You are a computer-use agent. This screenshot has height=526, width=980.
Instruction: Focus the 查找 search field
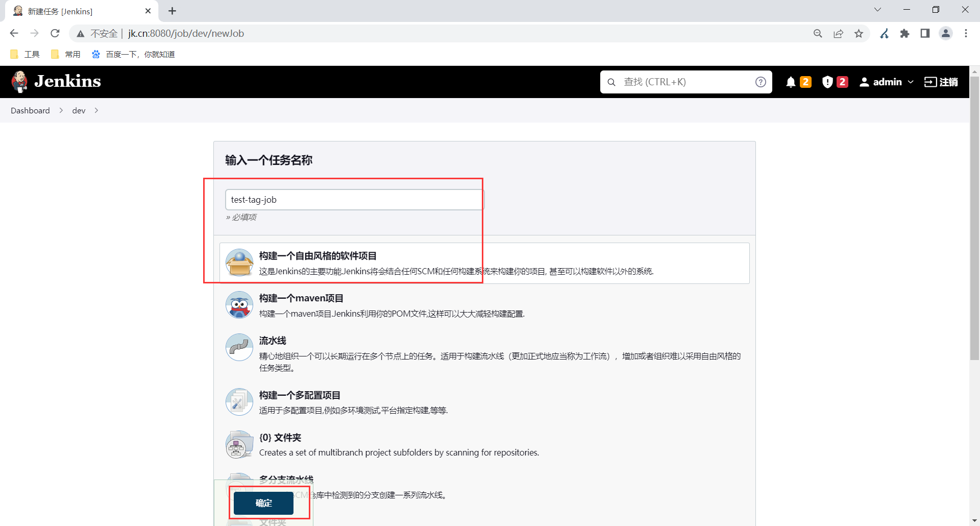pyautogui.click(x=686, y=82)
